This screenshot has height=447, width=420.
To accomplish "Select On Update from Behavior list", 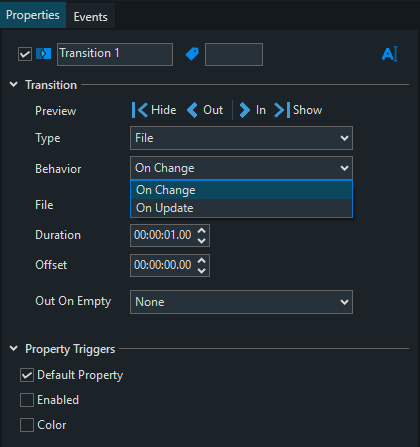I will (241, 208).
